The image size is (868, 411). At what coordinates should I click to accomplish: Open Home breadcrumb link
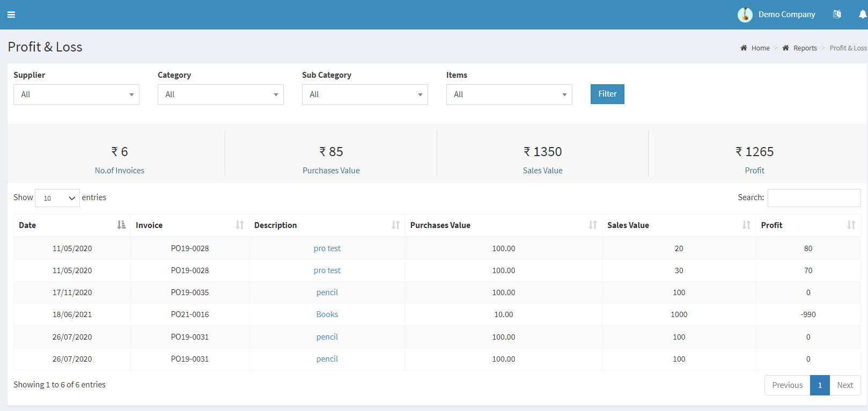point(760,48)
